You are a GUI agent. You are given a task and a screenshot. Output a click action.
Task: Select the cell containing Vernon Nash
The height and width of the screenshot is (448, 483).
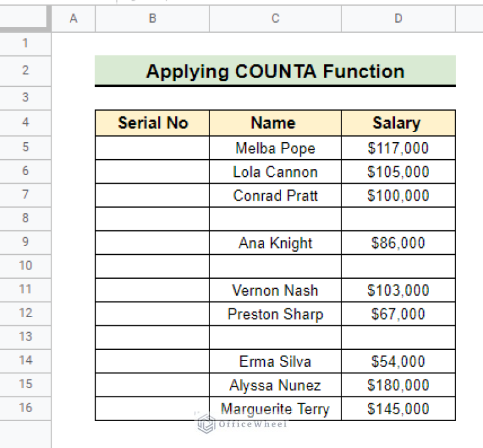tap(275, 290)
